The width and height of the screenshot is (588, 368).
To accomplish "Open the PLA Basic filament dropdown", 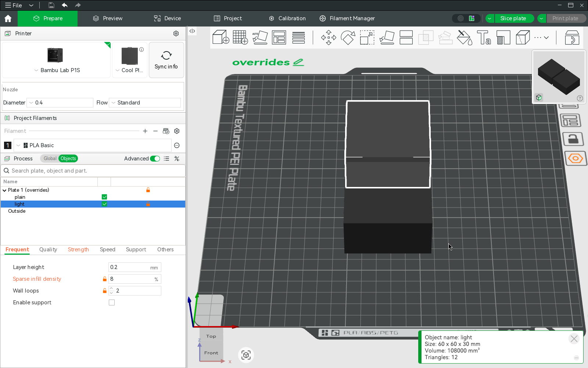I will (x=93, y=145).
